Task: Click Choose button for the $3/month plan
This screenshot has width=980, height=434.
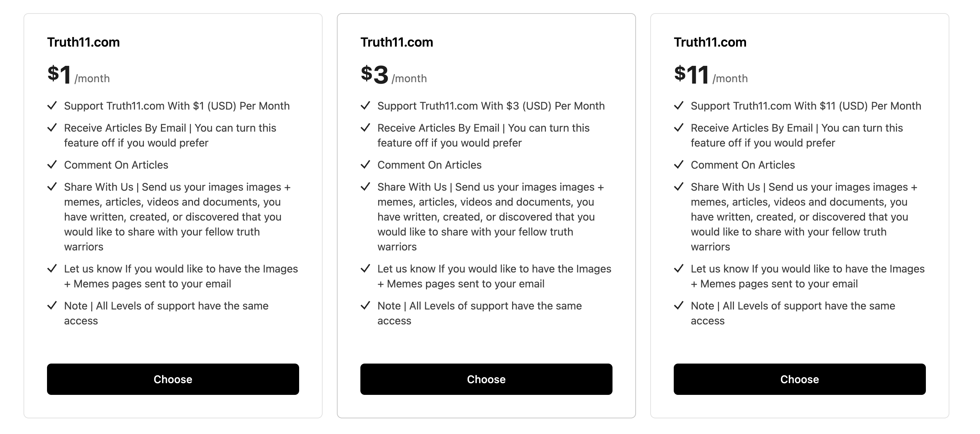Action: pos(486,379)
